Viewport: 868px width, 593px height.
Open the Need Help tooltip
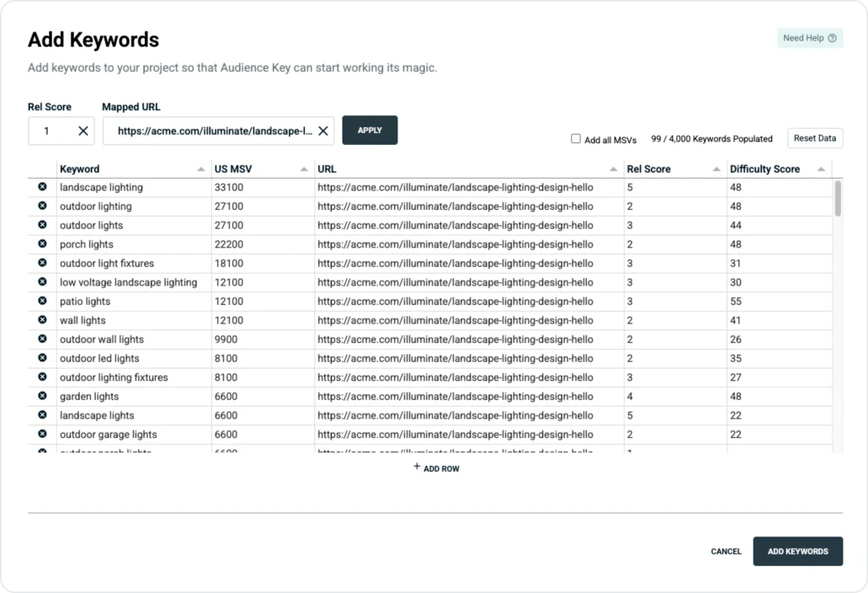click(810, 39)
